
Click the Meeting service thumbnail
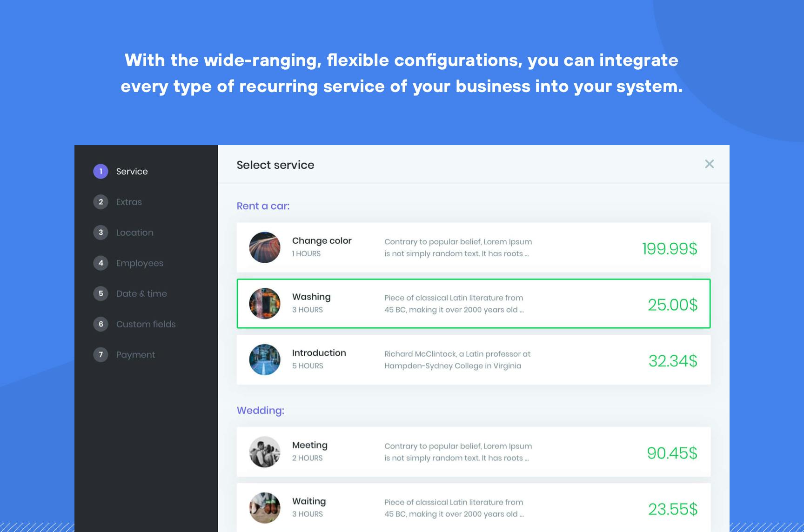point(265,452)
